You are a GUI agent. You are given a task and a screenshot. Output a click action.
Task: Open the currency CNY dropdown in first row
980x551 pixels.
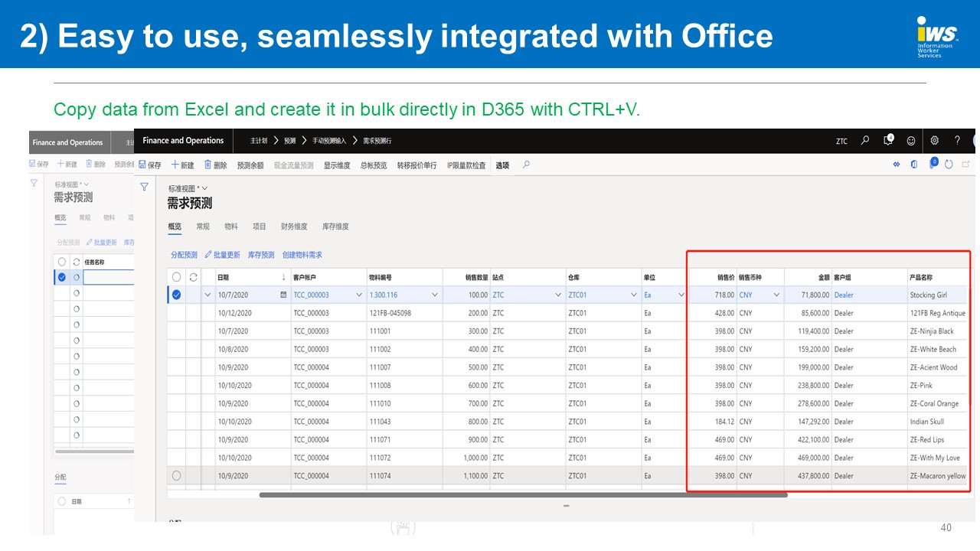[776, 295]
